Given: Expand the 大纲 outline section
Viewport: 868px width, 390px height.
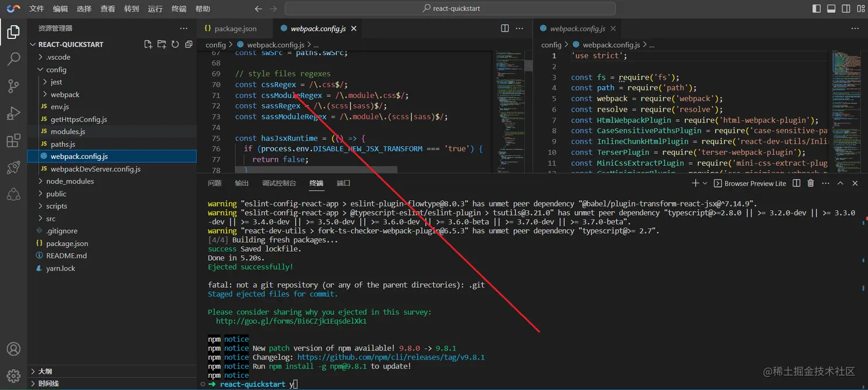Looking at the screenshot, I should coord(112,371).
